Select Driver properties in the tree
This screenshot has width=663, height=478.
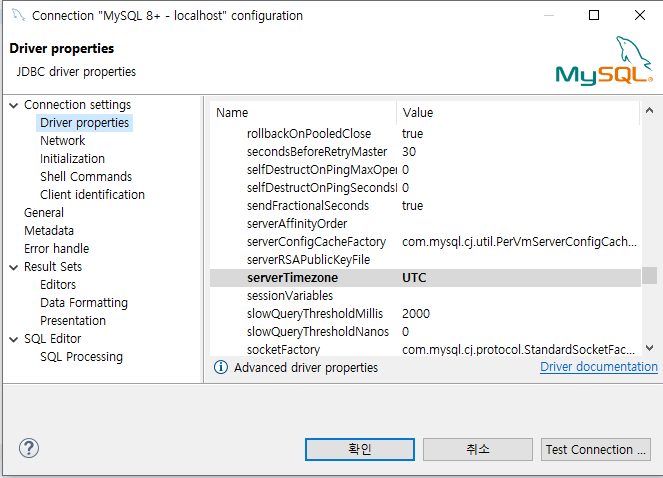click(x=85, y=123)
